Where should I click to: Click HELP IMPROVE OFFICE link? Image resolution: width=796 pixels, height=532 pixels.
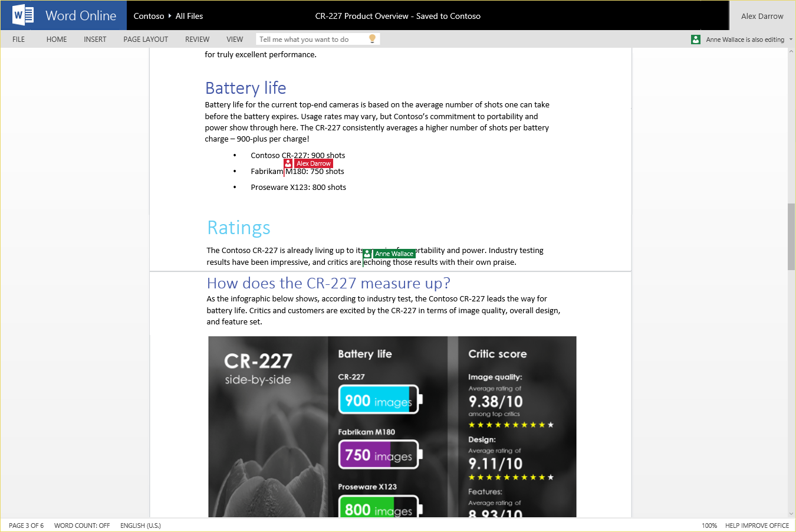[x=756, y=526]
